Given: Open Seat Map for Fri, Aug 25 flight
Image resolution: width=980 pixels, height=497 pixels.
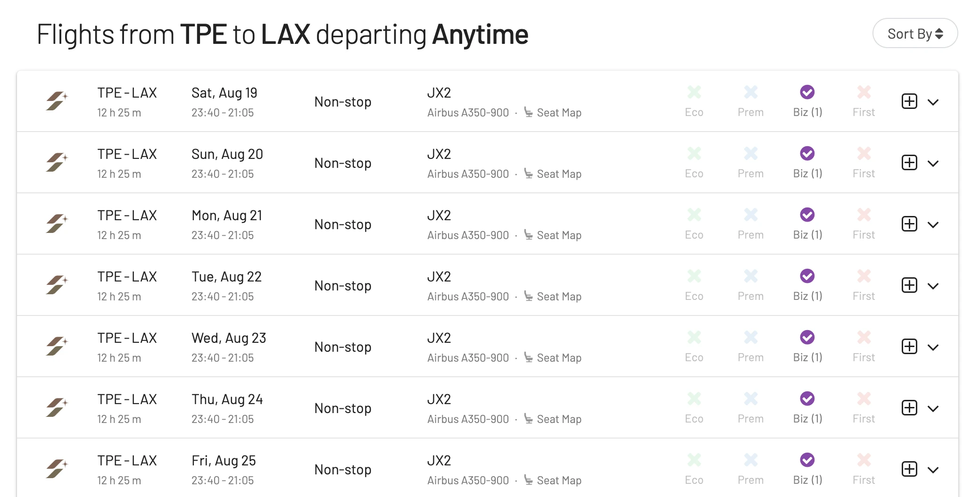Looking at the screenshot, I should pyautogui.click(x=553, y=480).
